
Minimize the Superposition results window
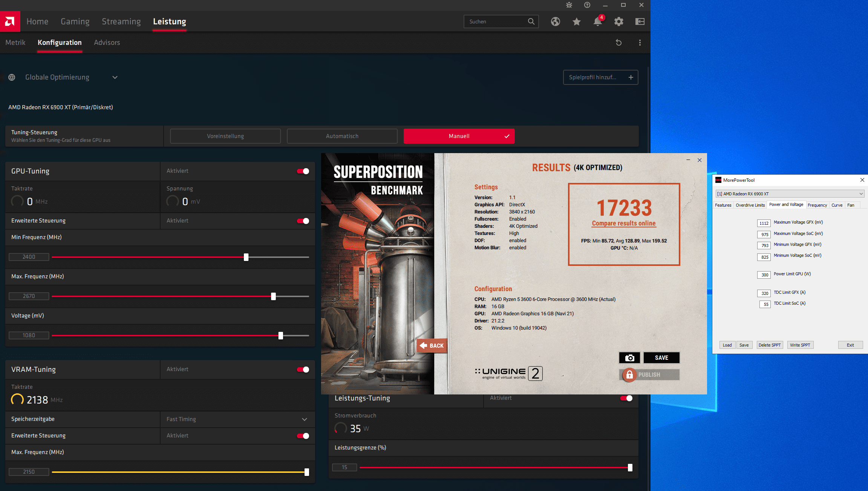[x=688, y=160]
